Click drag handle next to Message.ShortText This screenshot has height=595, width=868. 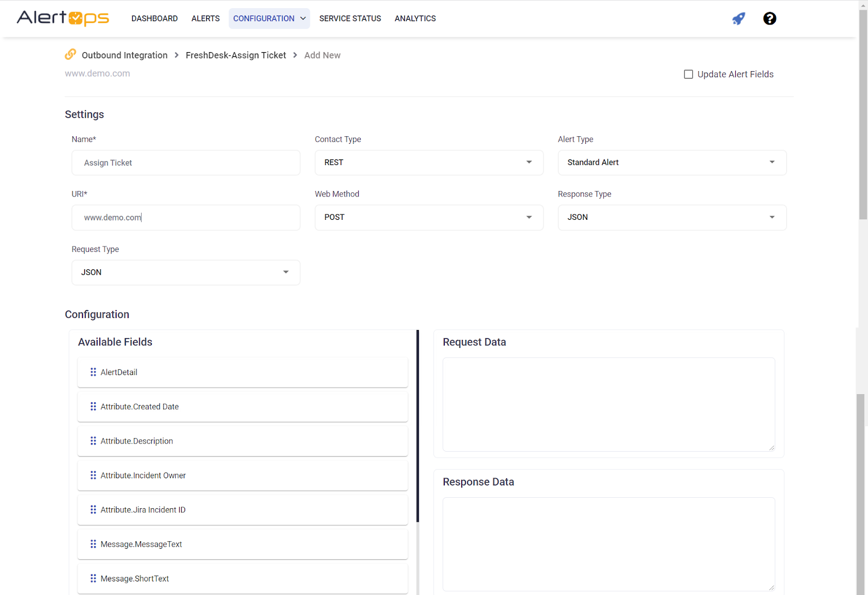pyautogui.click(x=93, y=579)
